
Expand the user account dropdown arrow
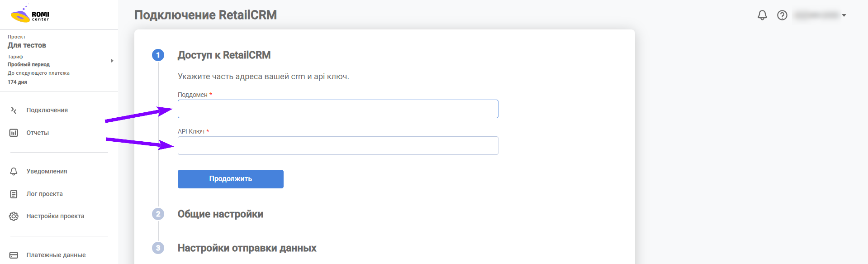844,15
